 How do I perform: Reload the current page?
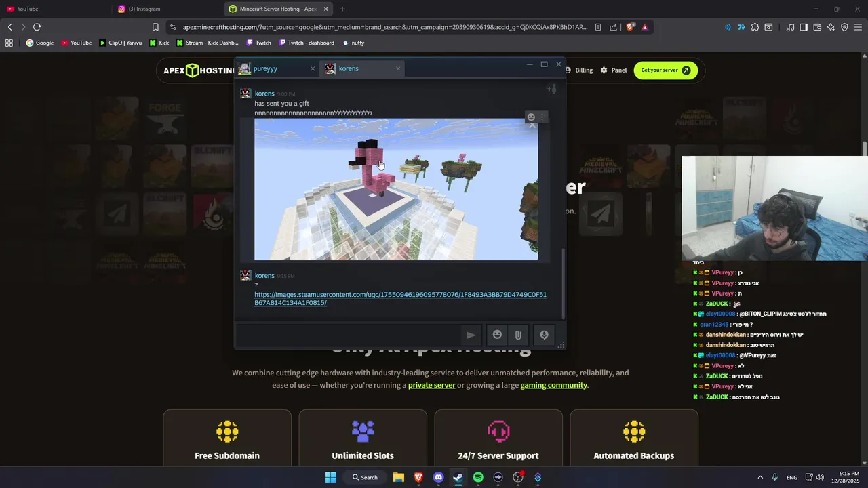(37, 27)
